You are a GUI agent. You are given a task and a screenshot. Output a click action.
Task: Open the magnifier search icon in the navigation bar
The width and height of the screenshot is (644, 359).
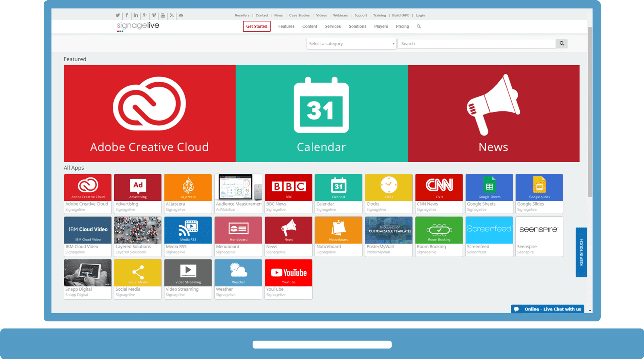click(x=419, y=26)
